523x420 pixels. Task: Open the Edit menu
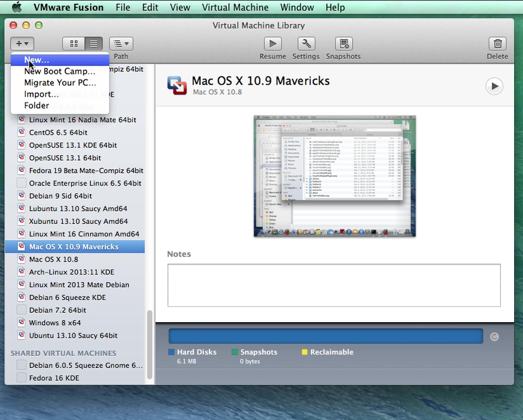150,7
